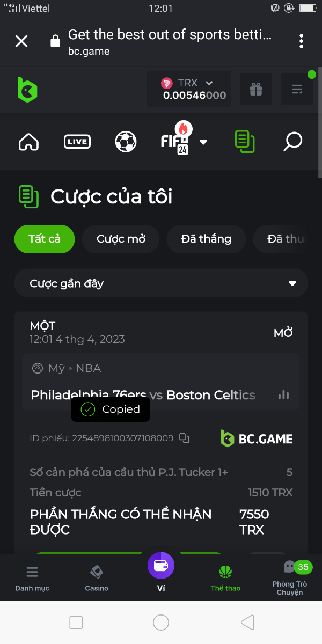Open Danh mục menu
This screenshot has width=322, height=644.
[x=32, y=577]
